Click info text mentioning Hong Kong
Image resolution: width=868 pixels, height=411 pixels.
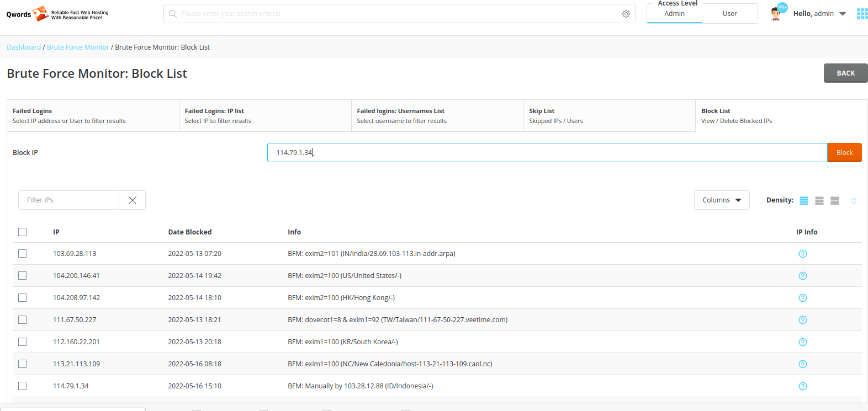341,298
